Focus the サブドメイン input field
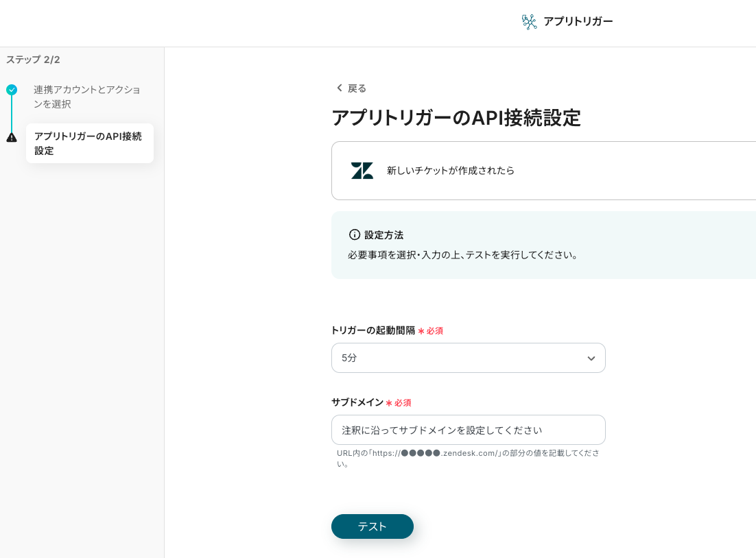Viewport: 756px width, 558px height. click(x=468, y=430)
